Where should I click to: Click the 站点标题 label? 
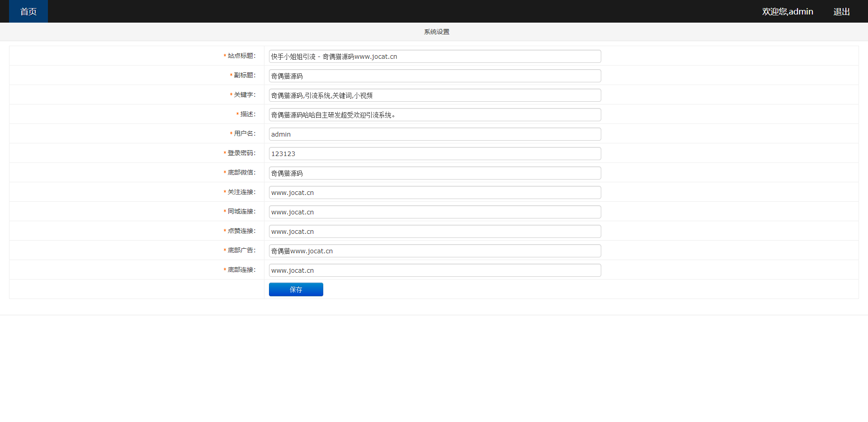coord(241,56)
